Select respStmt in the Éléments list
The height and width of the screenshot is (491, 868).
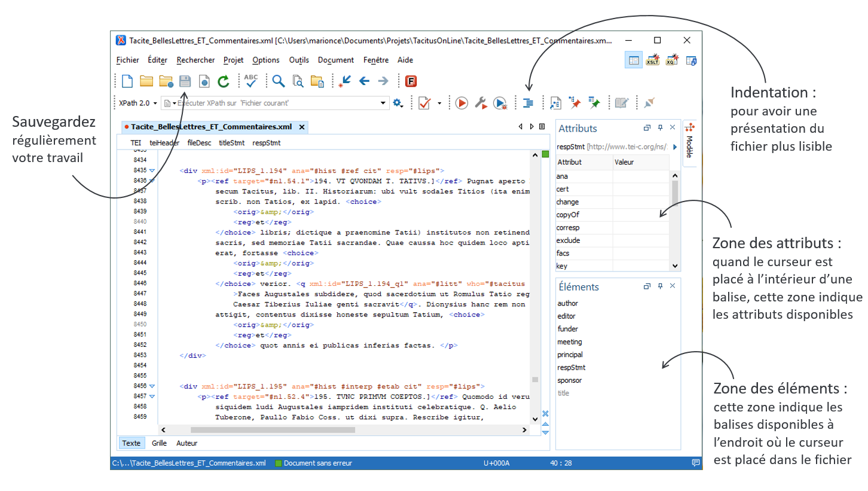click(x=571, y=368)
